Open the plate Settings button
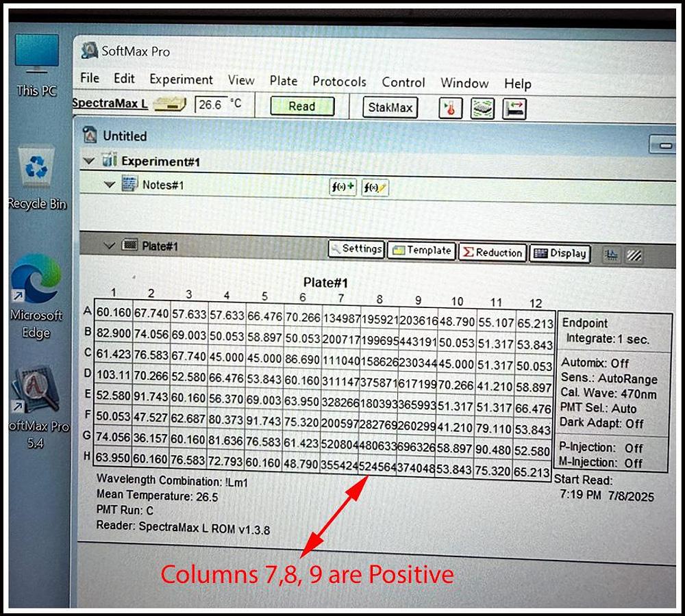 (x=356, y=250)
